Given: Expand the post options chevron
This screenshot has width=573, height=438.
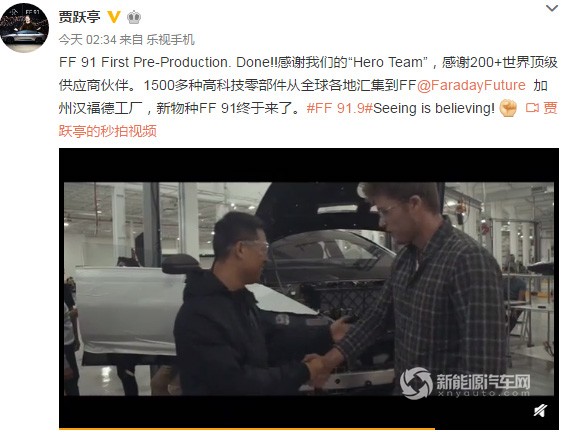Looking at the screenshot, I should (x=551, y=8).
